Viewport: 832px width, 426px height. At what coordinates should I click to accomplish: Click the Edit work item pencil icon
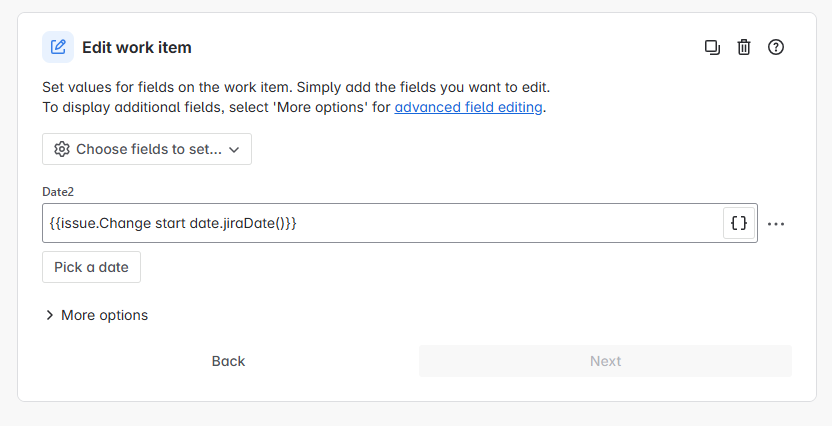(58, 47)
